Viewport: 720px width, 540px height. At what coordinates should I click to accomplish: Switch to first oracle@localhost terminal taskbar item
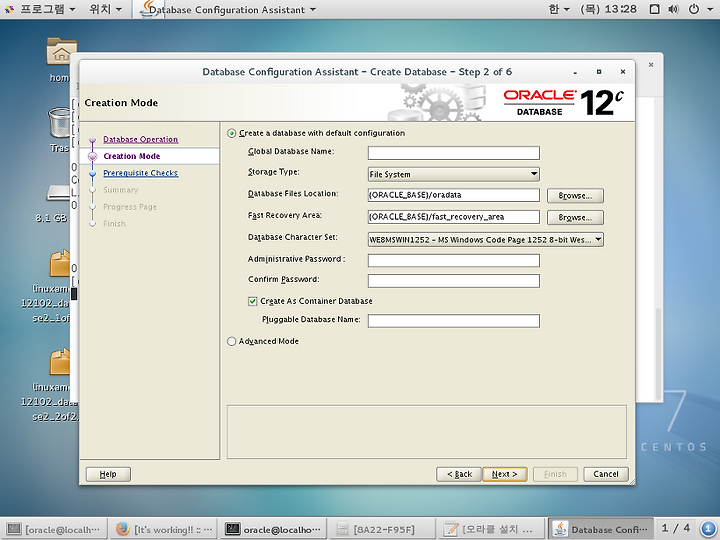click(x=54, y=529)
